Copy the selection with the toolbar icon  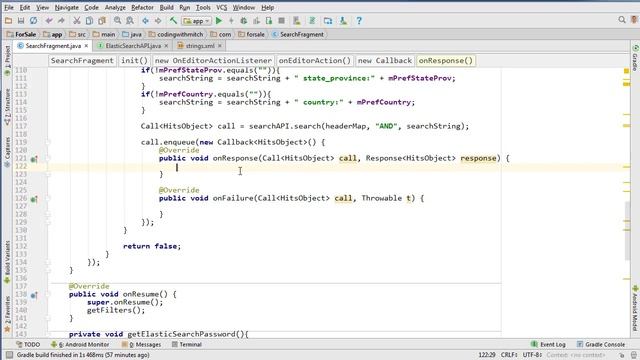tap(89, 20)
